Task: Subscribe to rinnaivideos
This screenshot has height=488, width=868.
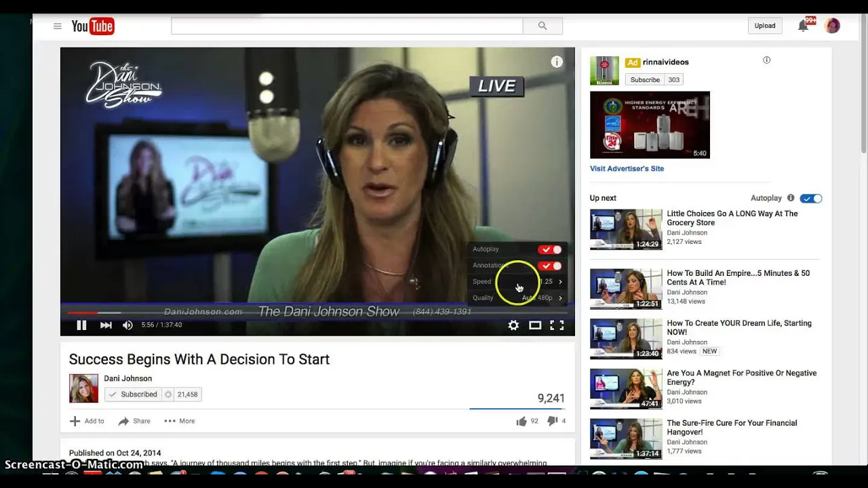Action: pyautogui.click(x=645, y=80)
